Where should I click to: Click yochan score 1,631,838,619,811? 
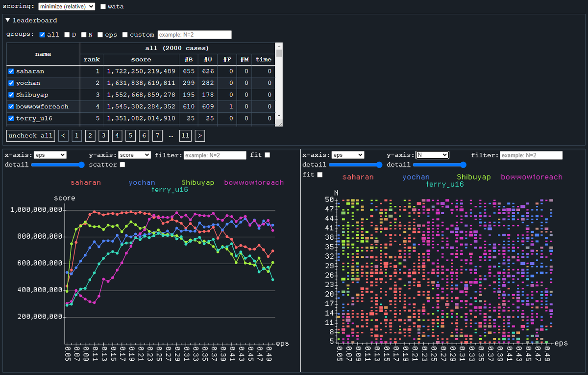pyautogui.click(x=141, y=83)
